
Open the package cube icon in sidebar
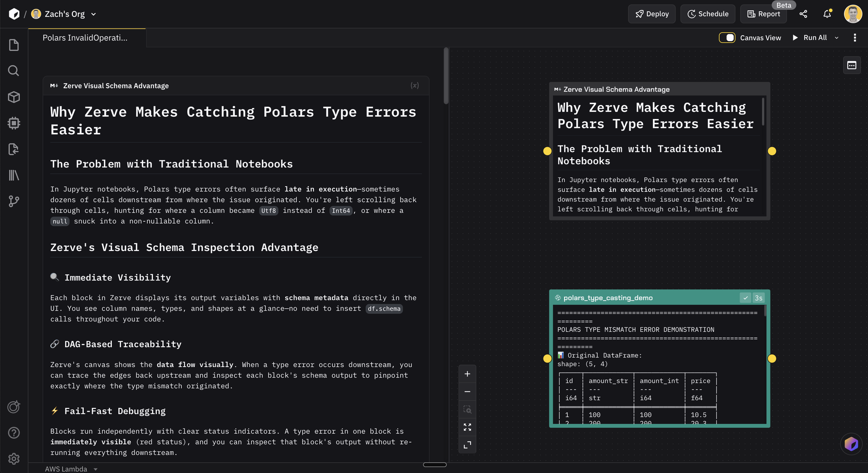pyautogui.click(x=14, y=97)
